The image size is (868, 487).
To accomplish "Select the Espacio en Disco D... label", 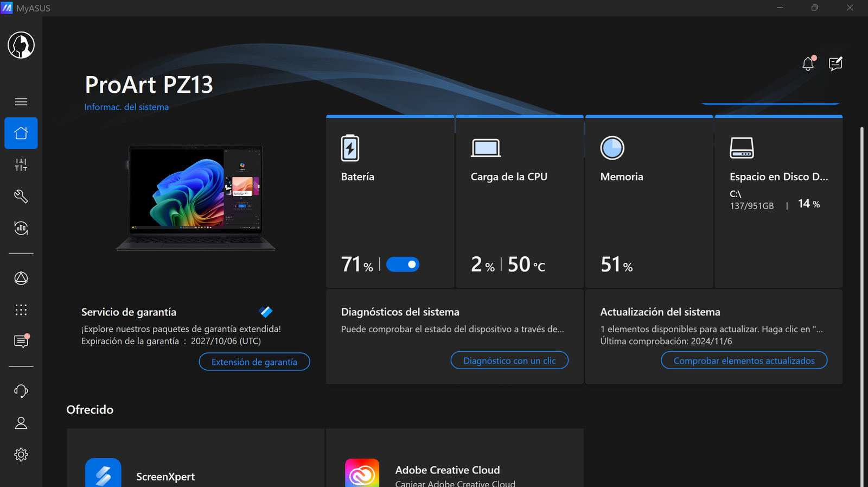I will [x=779, y=176].
